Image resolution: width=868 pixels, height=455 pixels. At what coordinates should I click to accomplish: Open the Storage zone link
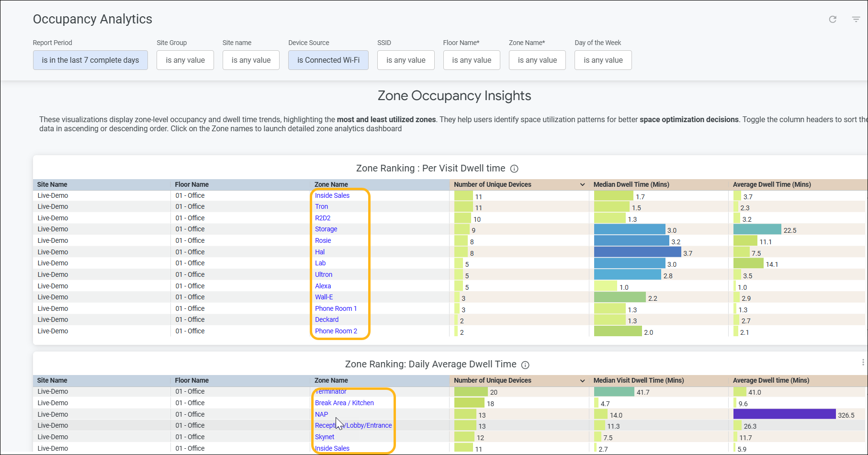point(326,229)
